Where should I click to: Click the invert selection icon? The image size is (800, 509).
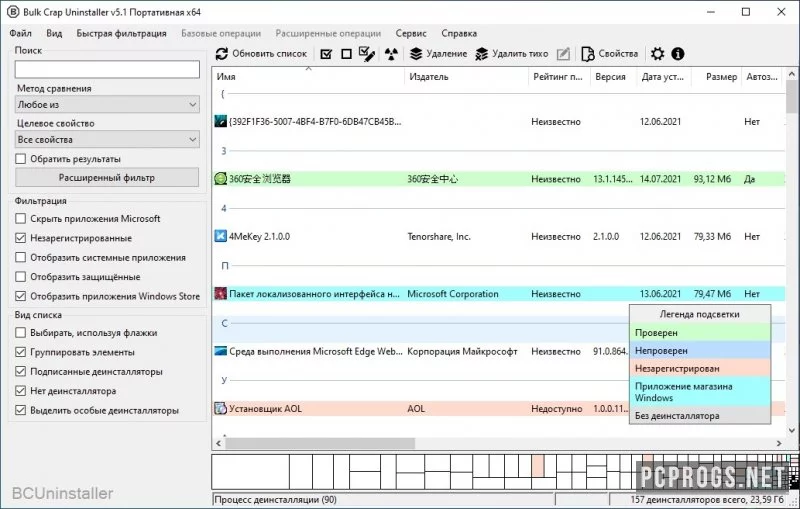click(x=367, y=54)
